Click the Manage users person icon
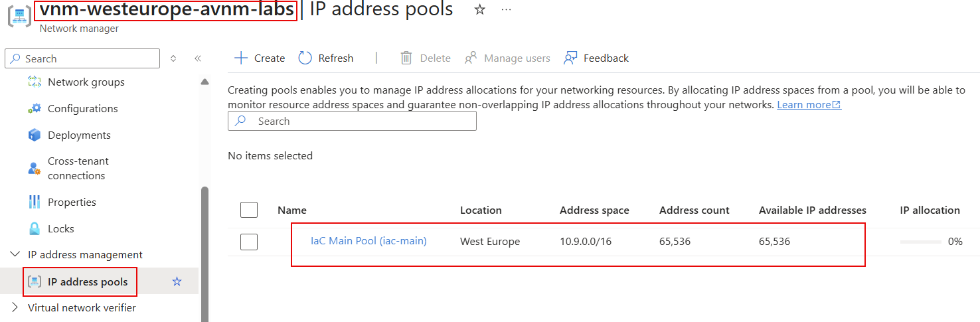Viewport: 980px width, 322px height. [x=471, y=58]
